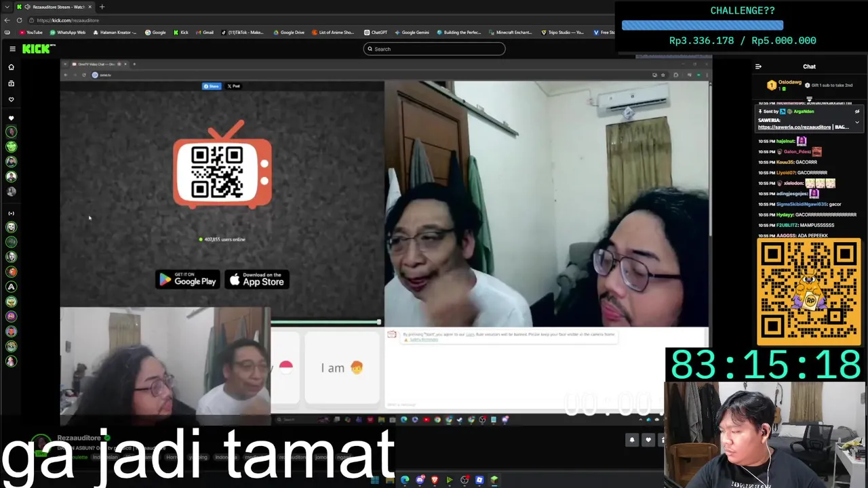Click username Kouu35 in chat
Image resolution: width=868 pixels, height=488 pixels.
pyautogui.click(x=785, y=162)
